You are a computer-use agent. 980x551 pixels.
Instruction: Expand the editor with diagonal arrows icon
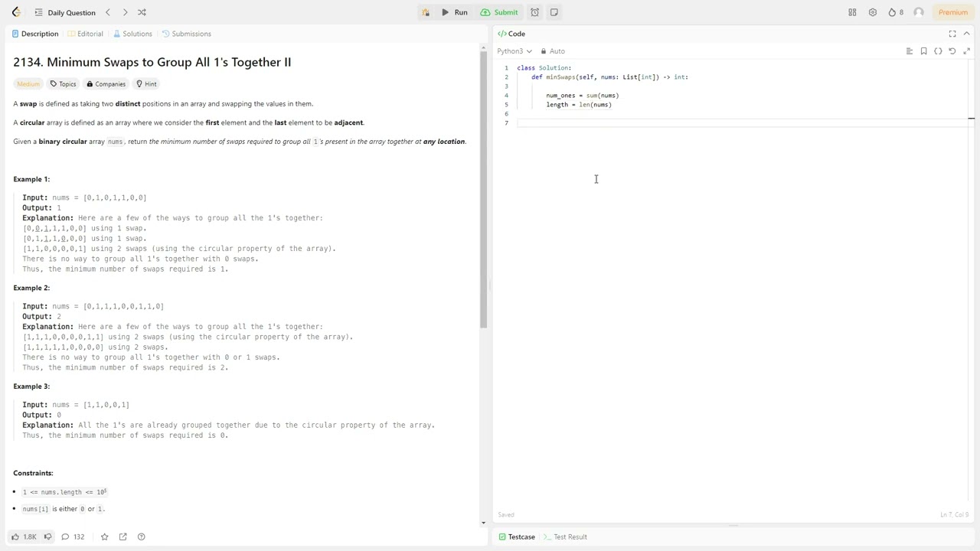pos(966,51)
